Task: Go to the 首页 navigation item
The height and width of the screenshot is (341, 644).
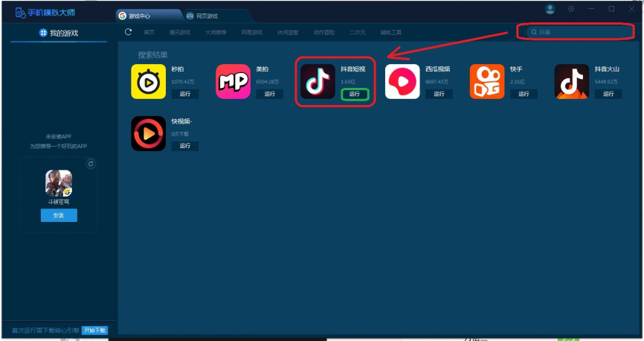Action: [x=149, y=32]
